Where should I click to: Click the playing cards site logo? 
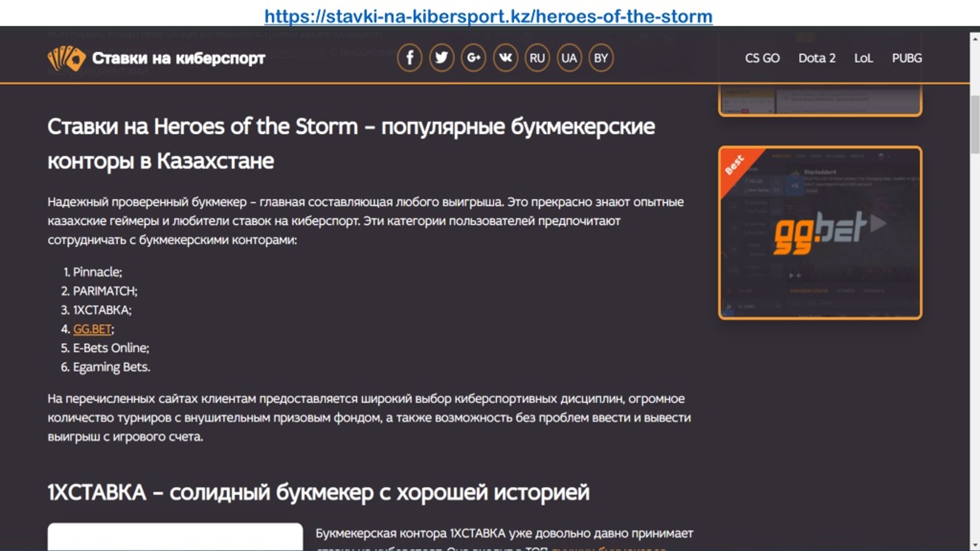[67, 58]
